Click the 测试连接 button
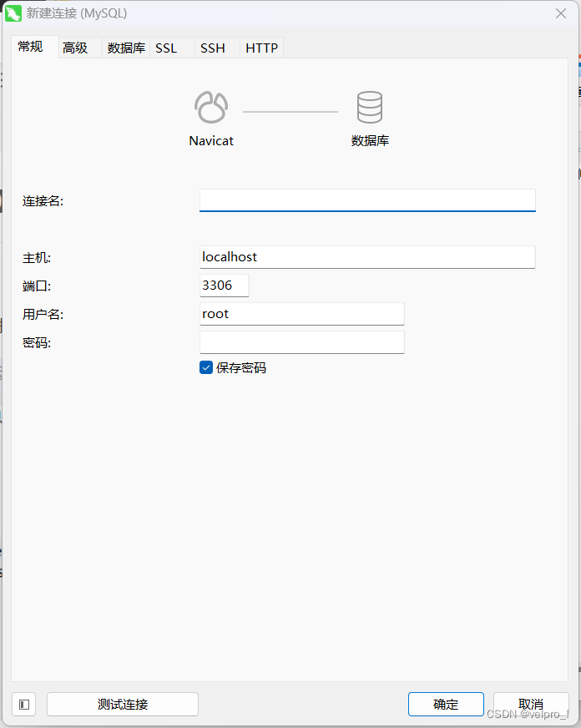The height and width of the screenshot is (728, 581). [123, 705]
